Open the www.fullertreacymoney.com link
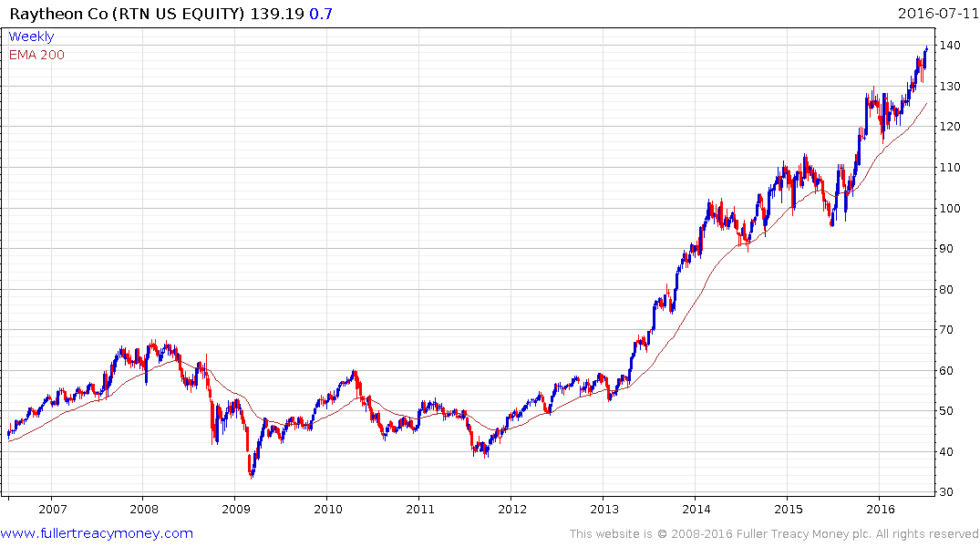980x547 pixels. (x=97, y=533)
